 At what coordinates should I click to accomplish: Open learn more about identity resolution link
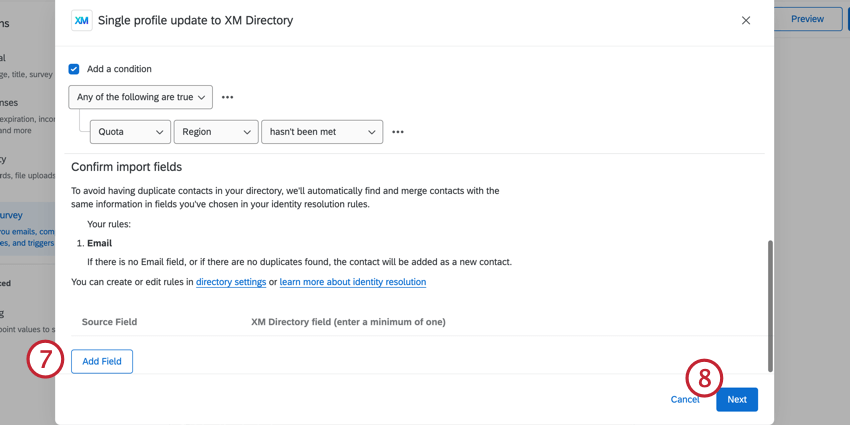(x=353, y=282)
